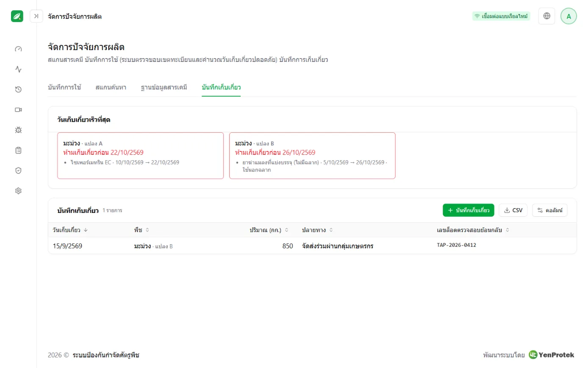The width and height of the screenshot is (588, 368).
Task: Click the quantity value 850
Action: pos(287,246)
